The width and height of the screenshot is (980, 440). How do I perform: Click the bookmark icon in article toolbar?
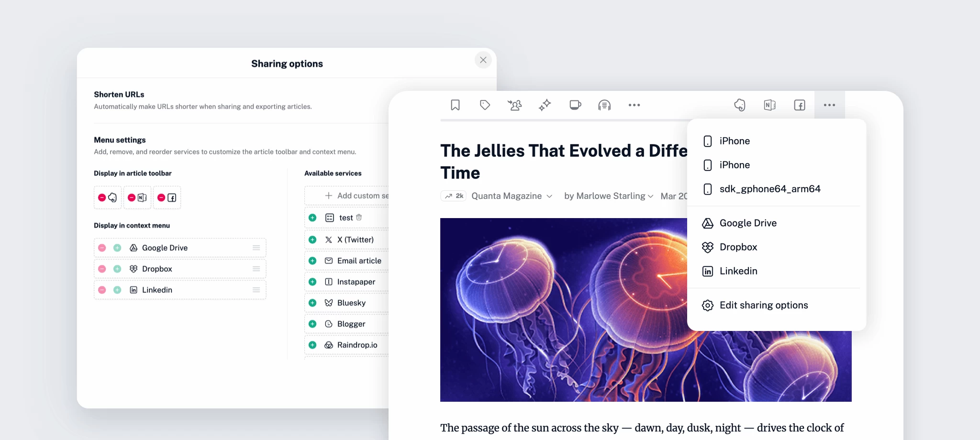click(455, 105)
